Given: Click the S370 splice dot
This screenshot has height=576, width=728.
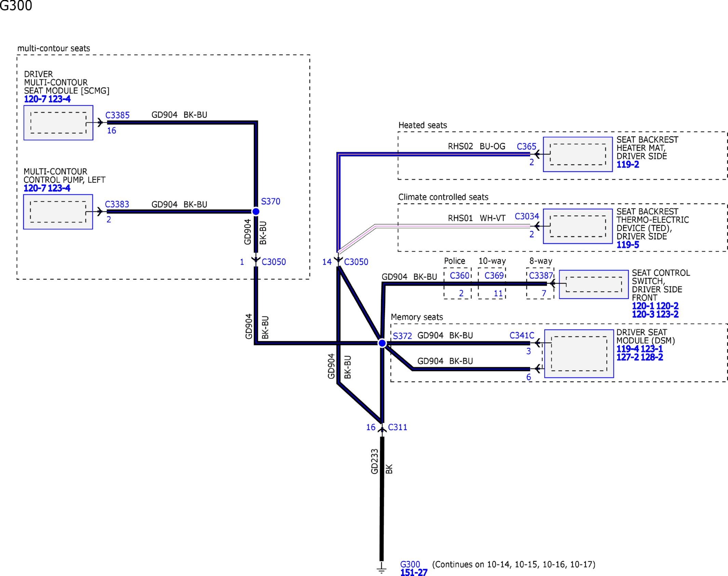Looking at the screenshot, I should [x=256, y=212].
